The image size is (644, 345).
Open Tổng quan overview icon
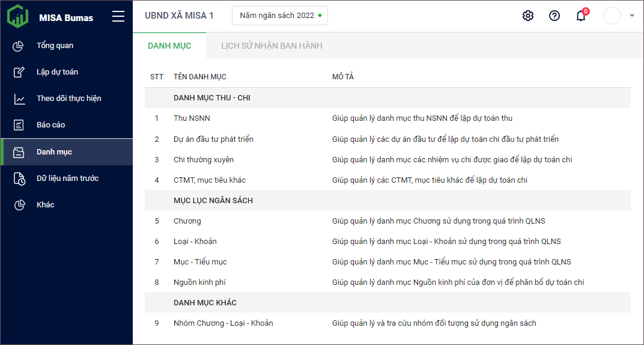[19, 46]
